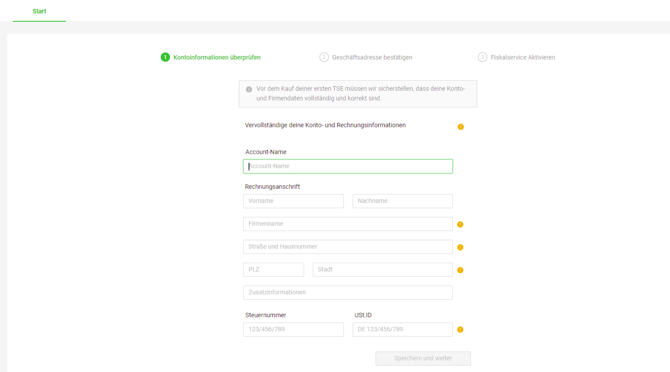Click the PLZ input field

coord(273,269)
